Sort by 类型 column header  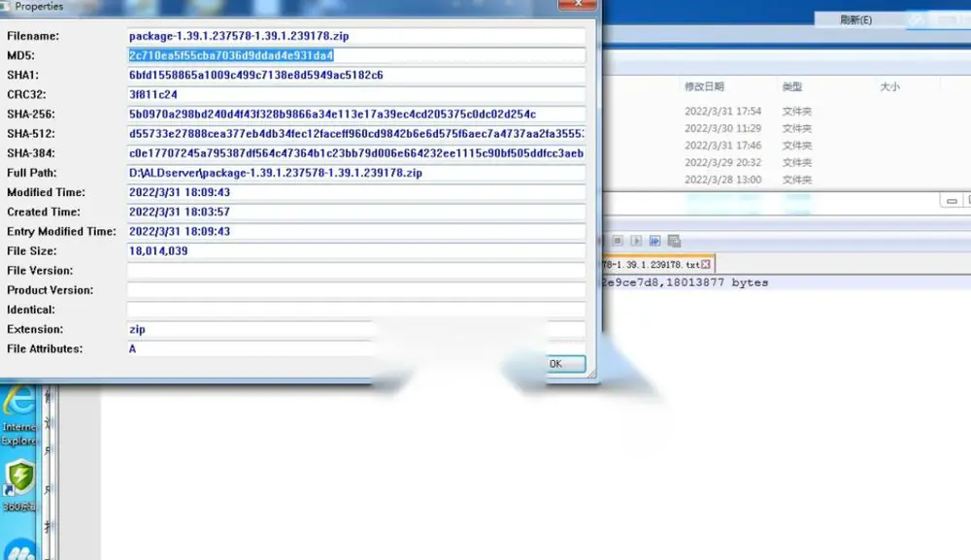792,86
